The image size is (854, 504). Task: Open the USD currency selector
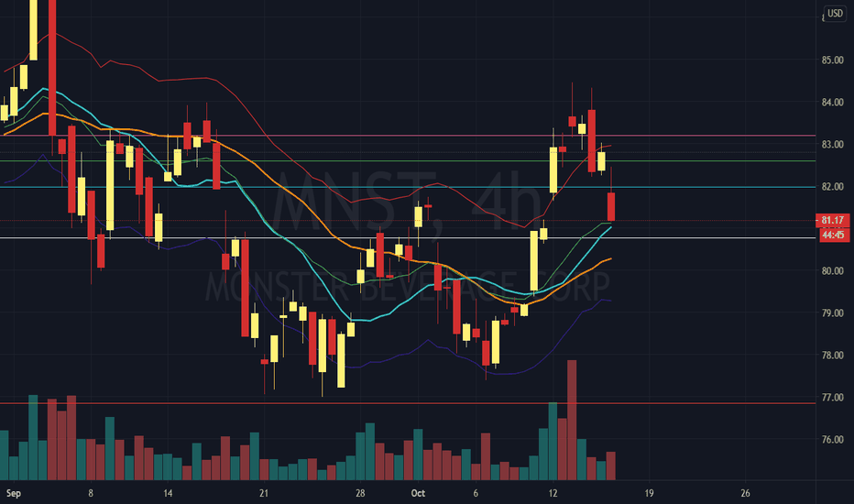(x=835, y=13)
